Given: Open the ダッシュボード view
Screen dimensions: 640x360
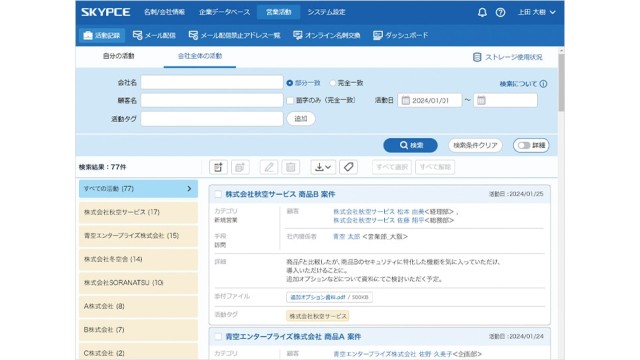Looking at the screenshot, I should pos(400,36).
